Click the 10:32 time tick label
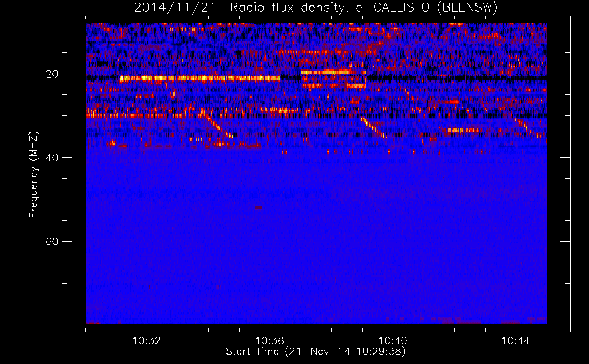Screen dimensions: 589x364 [x=147, y=341]
